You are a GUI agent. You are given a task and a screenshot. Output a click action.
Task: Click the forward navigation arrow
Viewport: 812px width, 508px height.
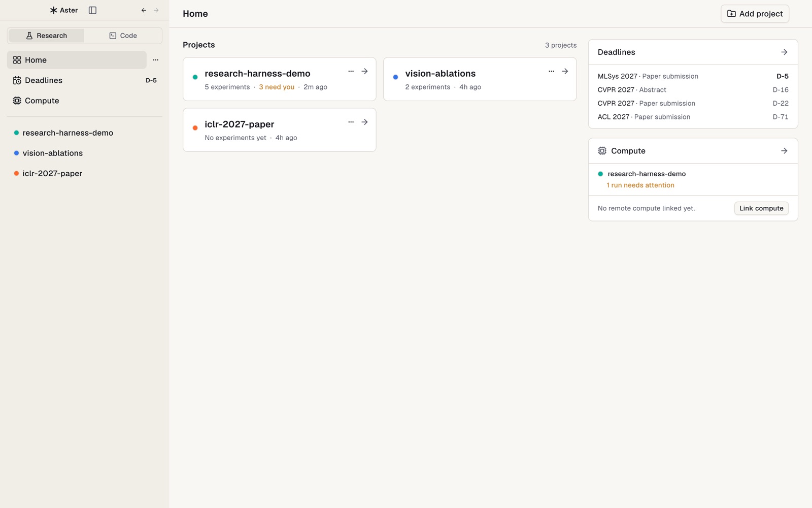pyautogui.click(x=156, y=10)
